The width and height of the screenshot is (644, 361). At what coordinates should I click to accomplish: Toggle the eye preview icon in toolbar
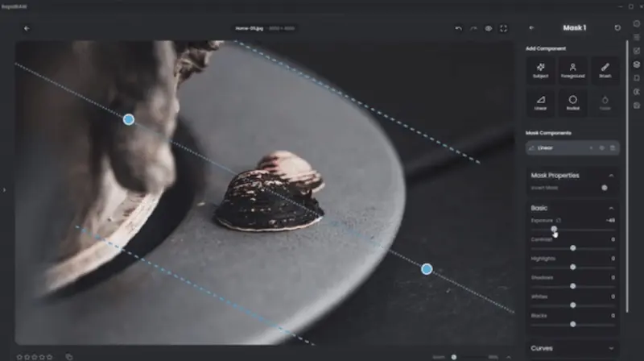pyautogui.click(x=489, y=28)
